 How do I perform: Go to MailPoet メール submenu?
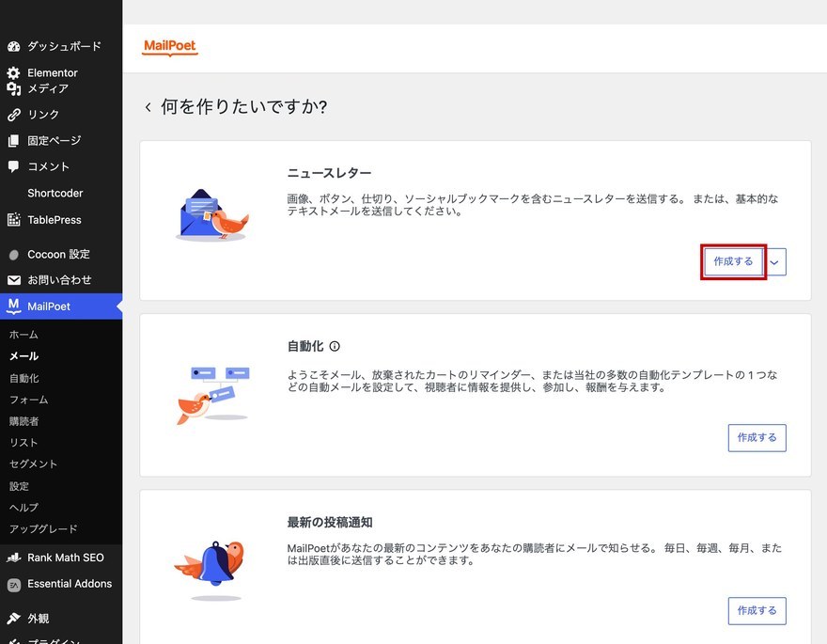point(23,356)
